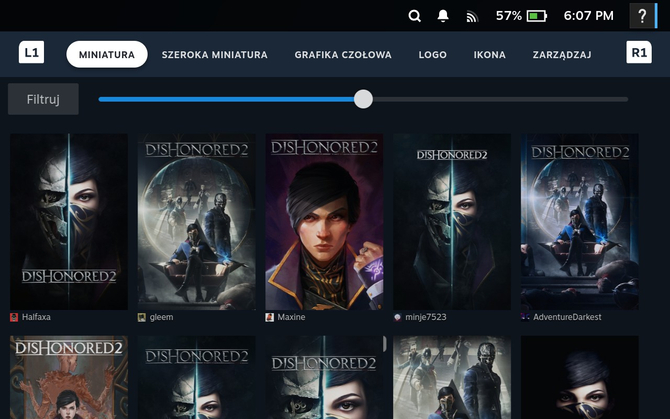The width and height of the screenshot is (670, 419).
Task: Open the Filtruj filter button
Action: (43, 99)
